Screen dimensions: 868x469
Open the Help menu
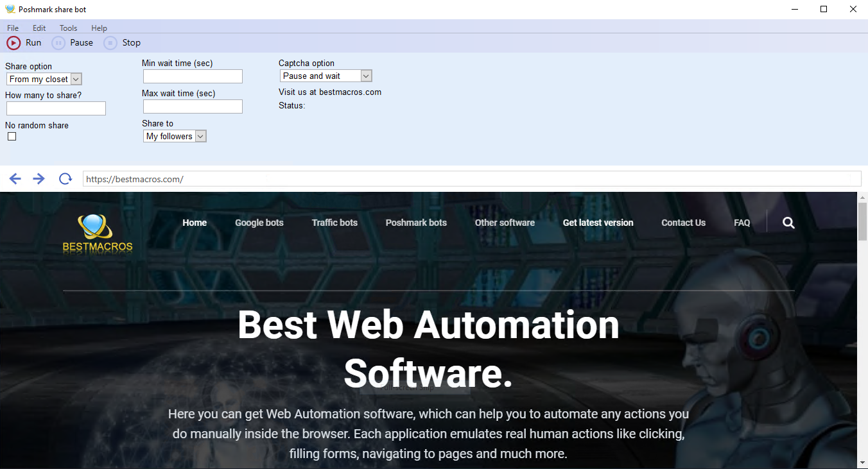(99, 28)
